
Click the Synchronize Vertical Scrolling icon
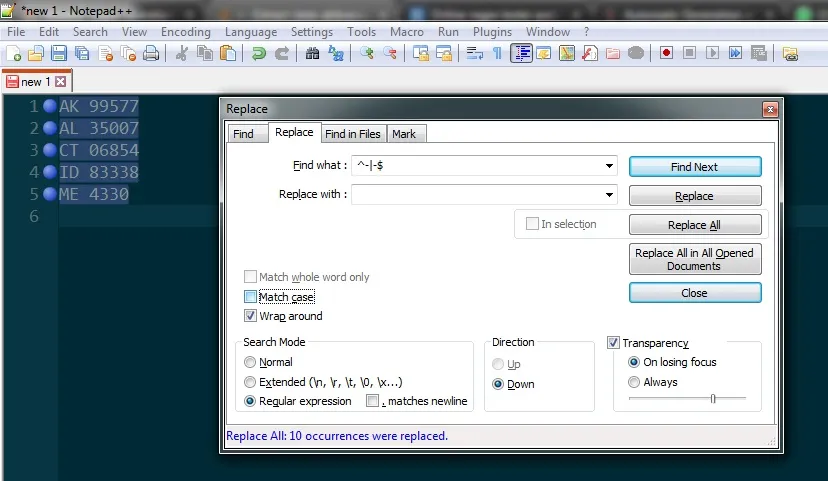421,53
